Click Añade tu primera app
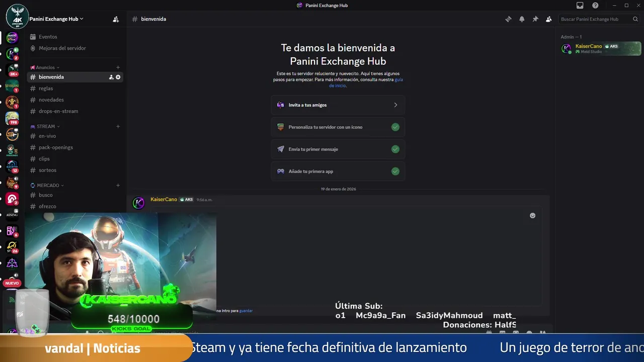The image size is (644, 362). coord(338,171)
